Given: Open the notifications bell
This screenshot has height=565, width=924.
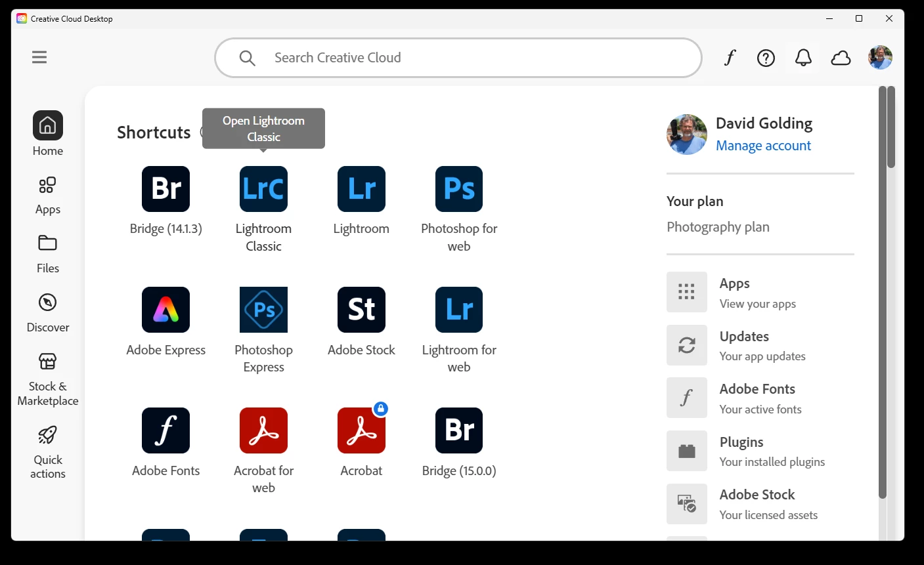Looking at the screenshot, I should click(803, 58).
